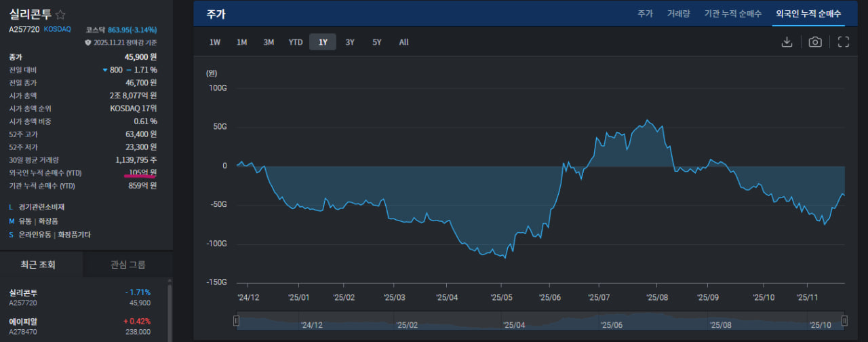The image size is (868, 342).
Task: Download the chart data
Action: coord(787,42)
